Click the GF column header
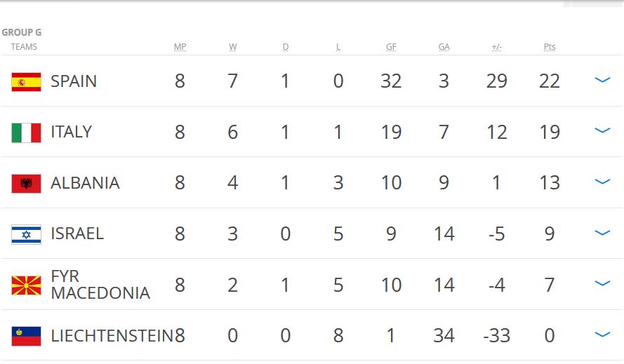The image size is (624, 364). pos(391,47)
